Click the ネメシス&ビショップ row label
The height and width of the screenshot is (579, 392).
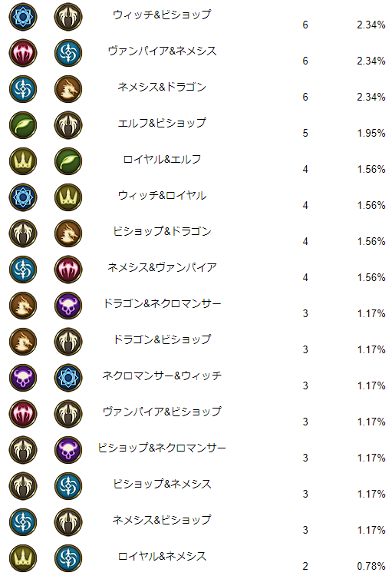(162, 520)
